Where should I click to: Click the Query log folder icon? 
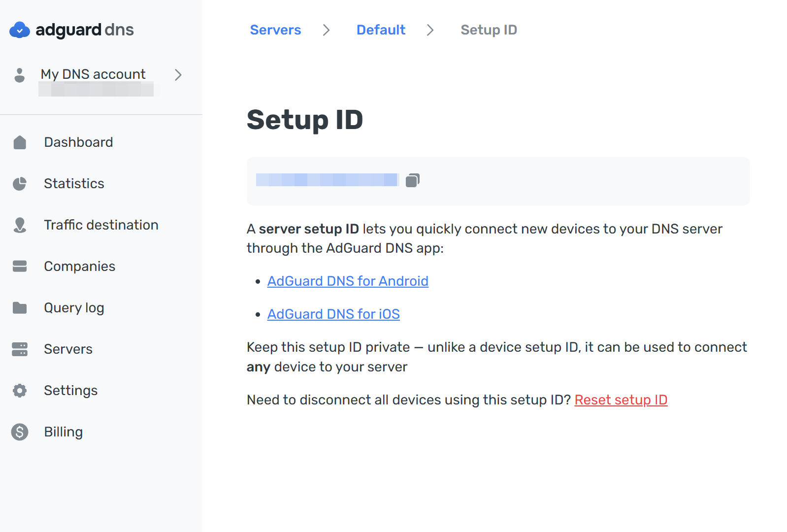20,308
